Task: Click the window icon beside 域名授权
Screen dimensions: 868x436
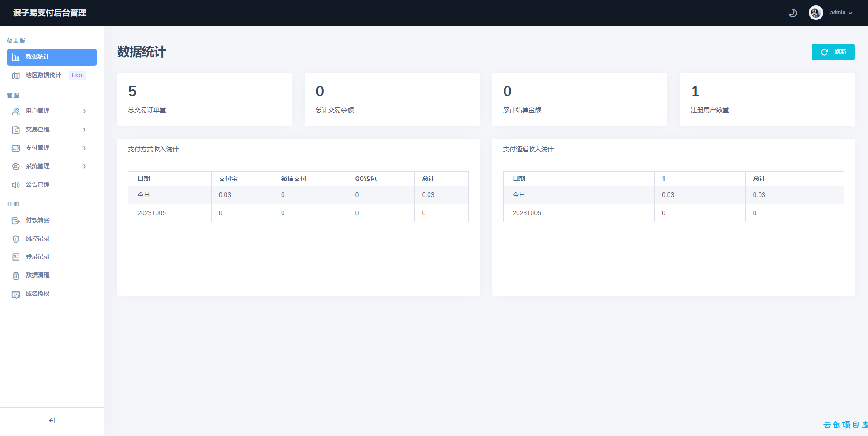Action: (16, 294)
